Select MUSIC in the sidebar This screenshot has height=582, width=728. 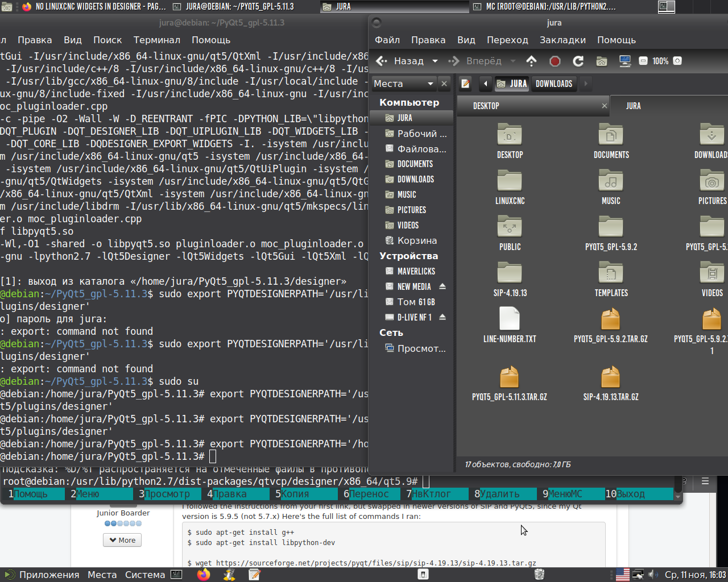411,194
